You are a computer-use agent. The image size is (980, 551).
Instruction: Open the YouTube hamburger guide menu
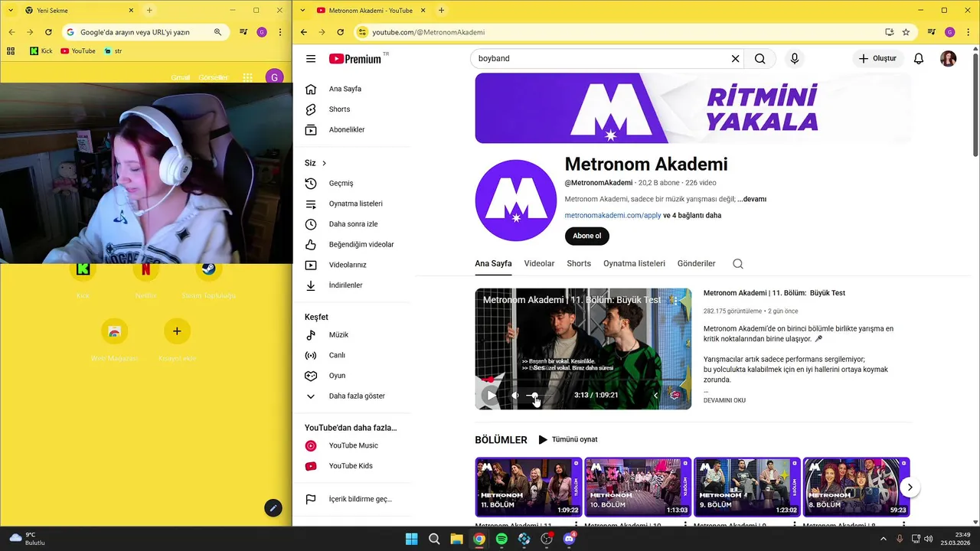point(310,59)
